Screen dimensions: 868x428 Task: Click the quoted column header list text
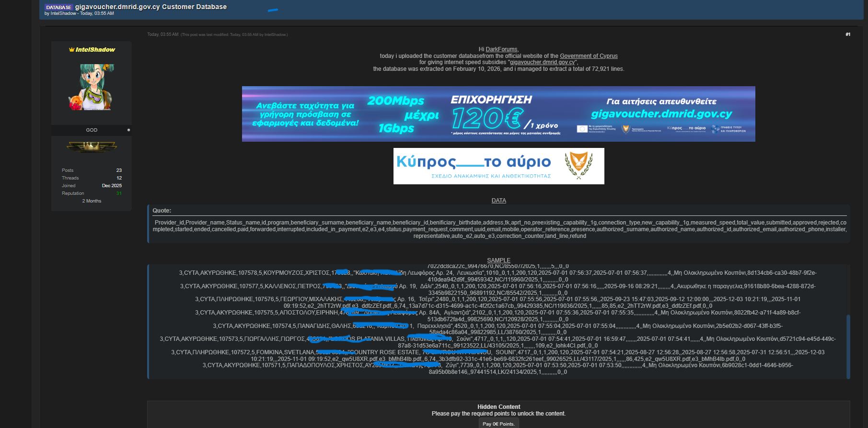tap(499, 229)
